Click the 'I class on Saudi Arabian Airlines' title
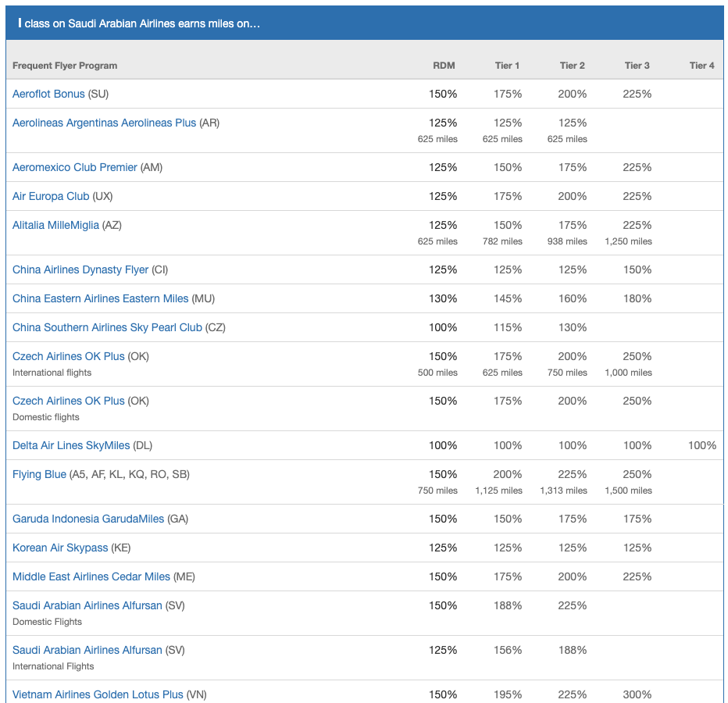Image resolution: width=728 pixels, height=703 pixels. pos(139,23)
